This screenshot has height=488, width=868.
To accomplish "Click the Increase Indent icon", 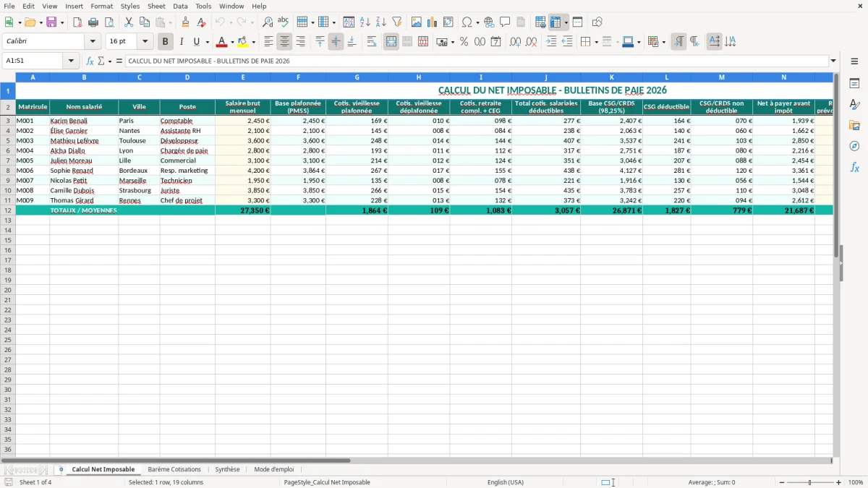I will [551, 42].
